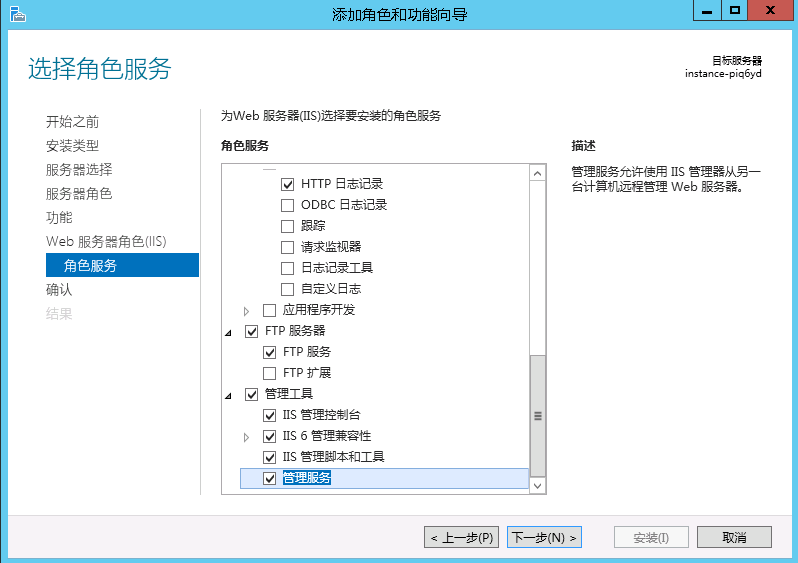Switch to the 服务器角色 step

click(79, 193)
